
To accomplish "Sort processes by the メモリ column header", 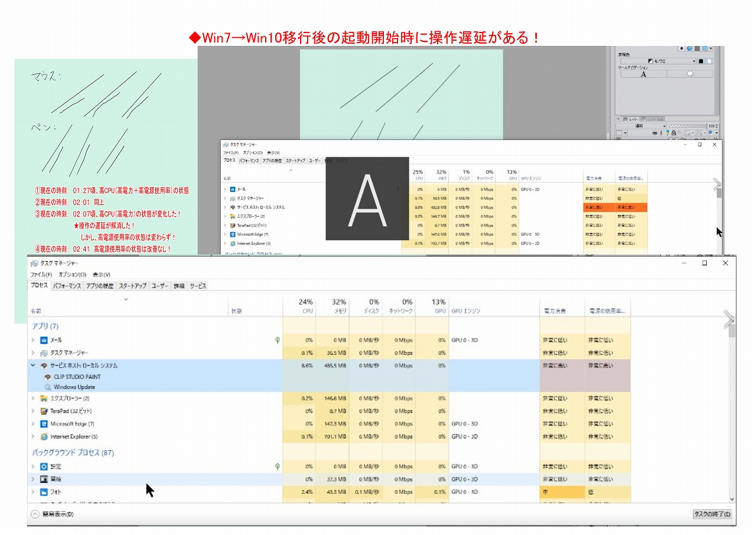I will pos(332,306).
